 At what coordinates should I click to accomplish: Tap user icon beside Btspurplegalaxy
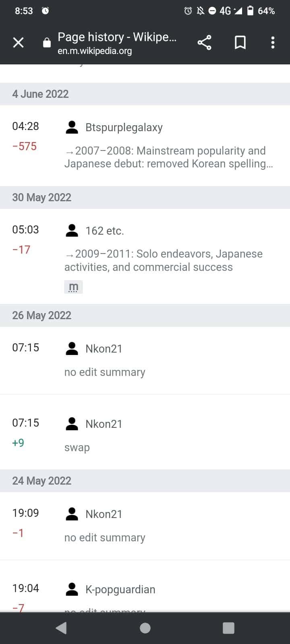[x=72, y=128]
